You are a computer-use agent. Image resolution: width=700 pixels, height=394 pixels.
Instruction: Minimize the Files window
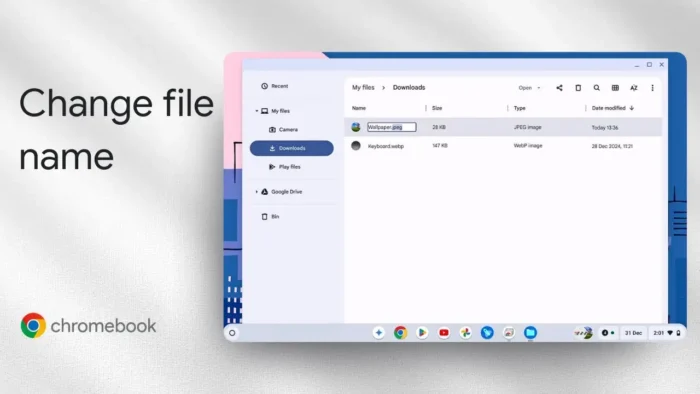tap(637, 65)
